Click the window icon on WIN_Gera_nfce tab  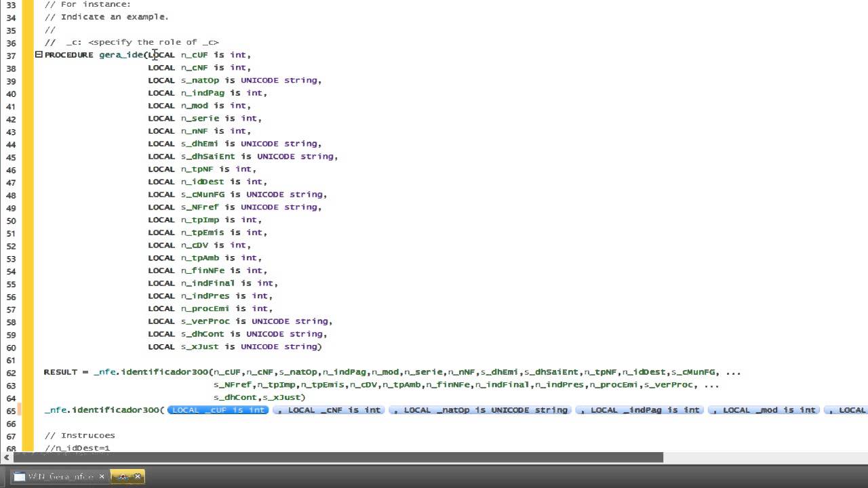tap(19, 476)
